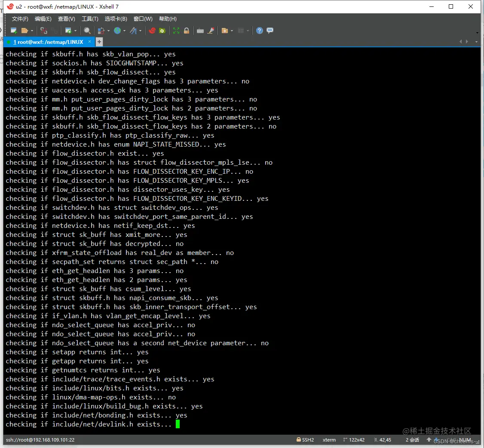Click the Open Session folder icon

tap(25, 31)
